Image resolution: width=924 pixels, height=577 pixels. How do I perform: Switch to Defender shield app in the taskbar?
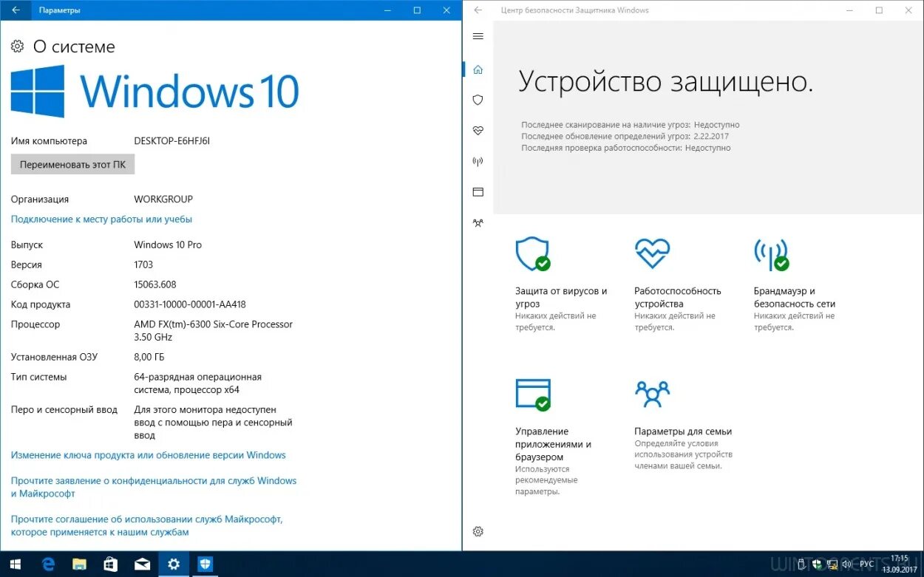[205, 564]
